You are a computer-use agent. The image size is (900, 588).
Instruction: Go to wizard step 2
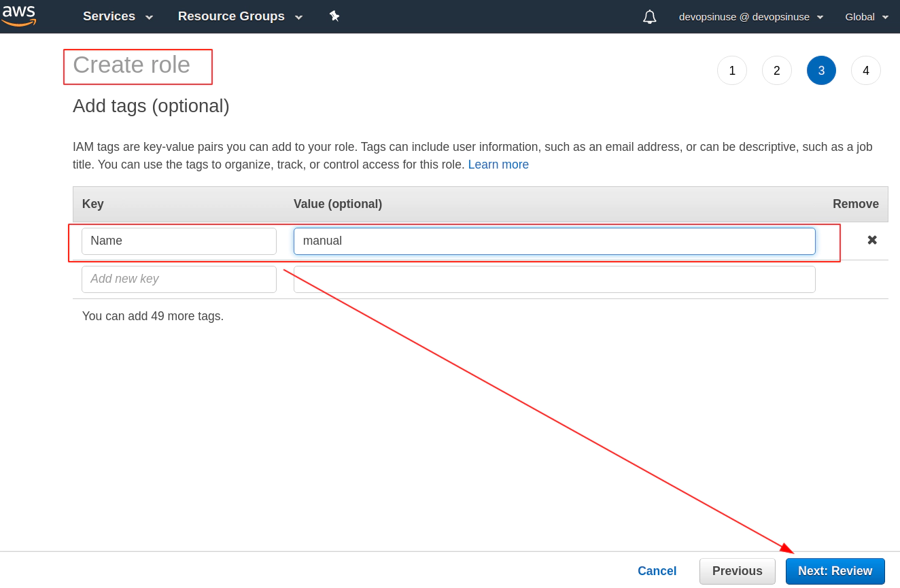coord(777,71)
